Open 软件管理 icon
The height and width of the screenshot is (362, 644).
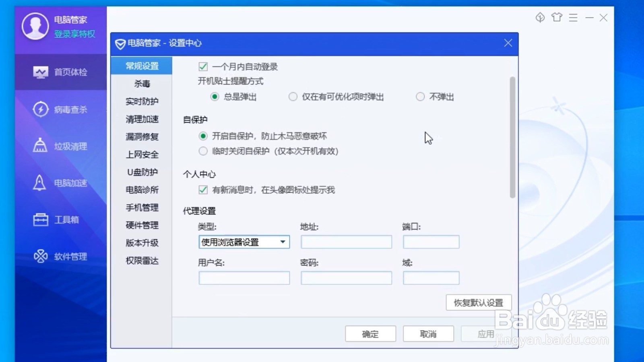(41, 256)
